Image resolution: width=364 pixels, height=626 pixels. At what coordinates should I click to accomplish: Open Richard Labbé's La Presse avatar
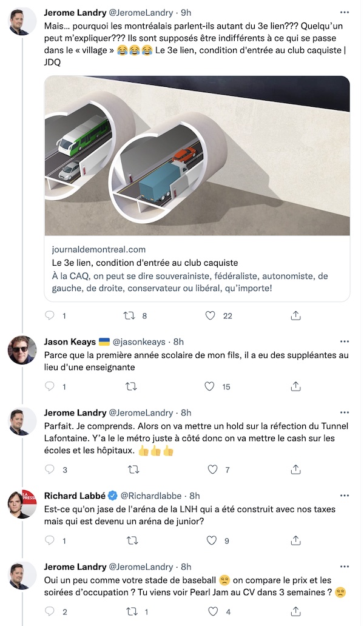click(x=22, y=504)
